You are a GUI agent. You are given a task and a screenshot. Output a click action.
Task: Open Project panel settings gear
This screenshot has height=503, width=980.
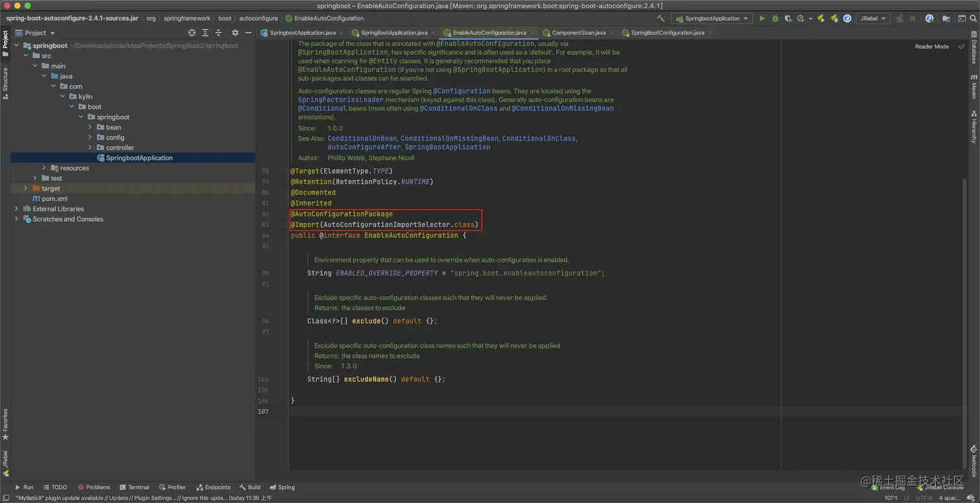coord(235,33)
